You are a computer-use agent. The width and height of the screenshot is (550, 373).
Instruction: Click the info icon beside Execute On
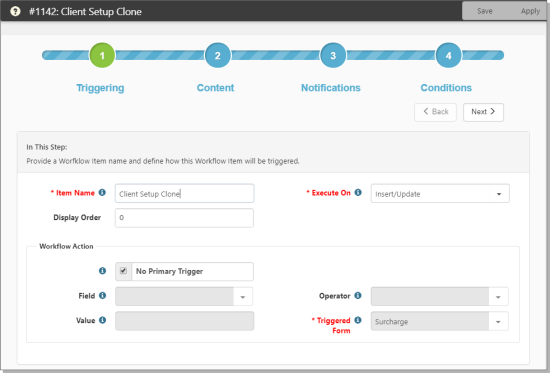tap(358, 192)
